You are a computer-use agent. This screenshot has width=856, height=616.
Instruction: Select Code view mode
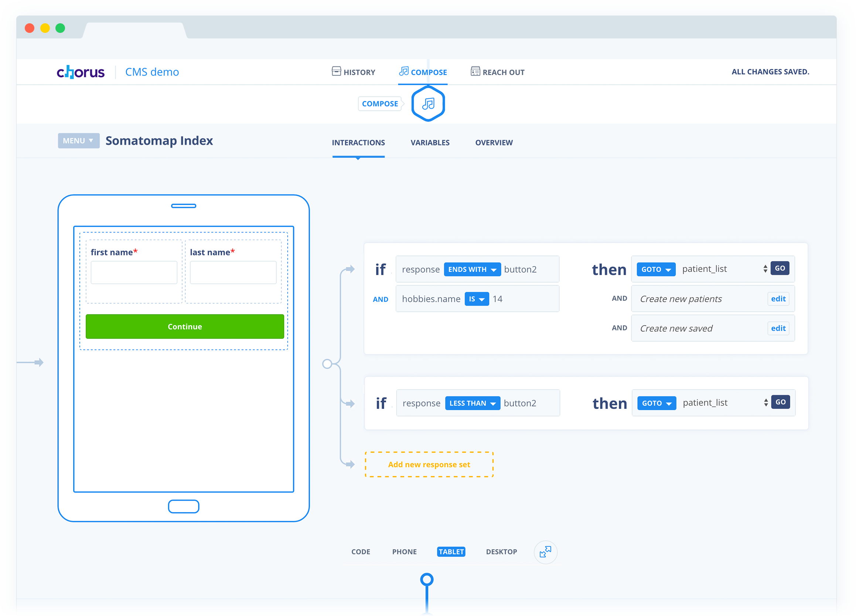[361, 552]
